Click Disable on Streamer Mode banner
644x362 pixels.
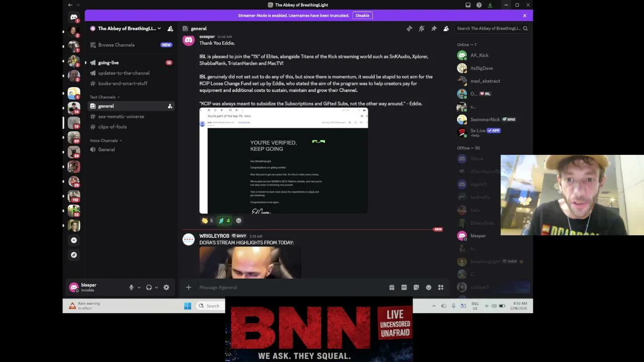point(362,16)
